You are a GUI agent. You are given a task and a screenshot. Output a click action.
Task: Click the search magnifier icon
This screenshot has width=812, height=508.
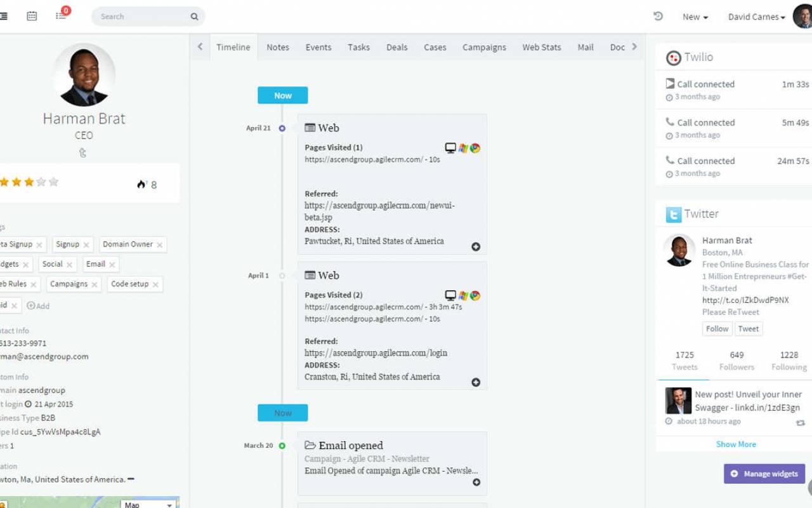pos(195,17)
